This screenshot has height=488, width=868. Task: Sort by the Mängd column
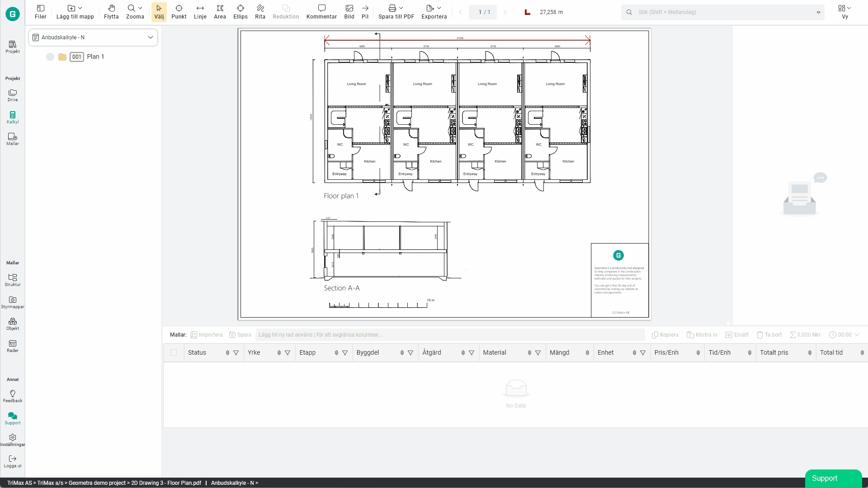coord(587,353)
